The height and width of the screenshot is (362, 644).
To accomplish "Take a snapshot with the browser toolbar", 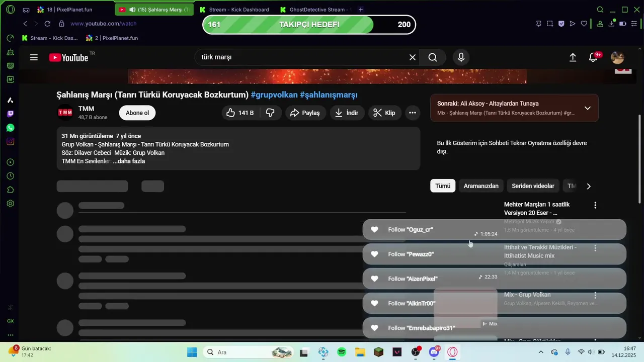I will pos(550,24).
